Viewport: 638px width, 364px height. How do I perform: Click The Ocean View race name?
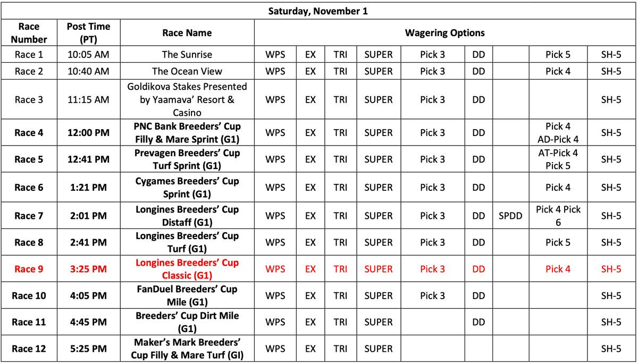tap(187, 71)
